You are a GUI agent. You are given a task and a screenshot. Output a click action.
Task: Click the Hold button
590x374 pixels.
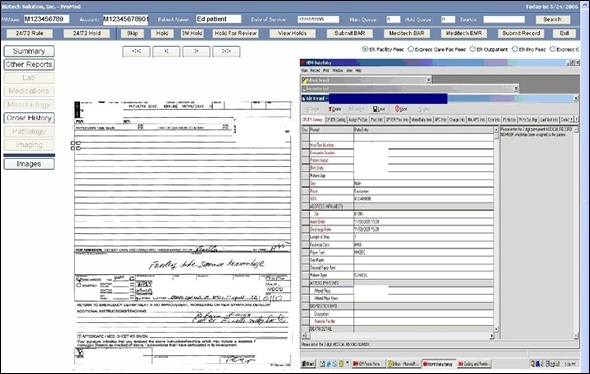click(x=162, y=33)
